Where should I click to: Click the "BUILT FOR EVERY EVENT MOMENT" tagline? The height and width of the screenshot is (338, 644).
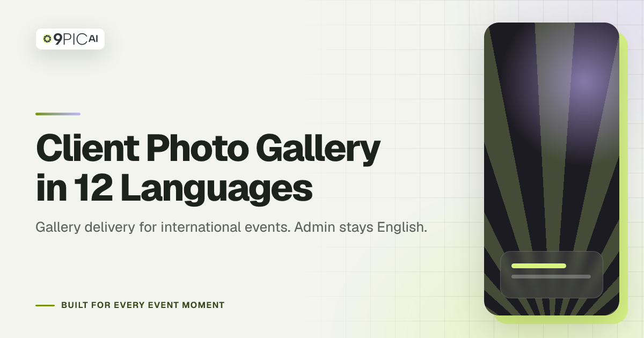click(143, 305)
